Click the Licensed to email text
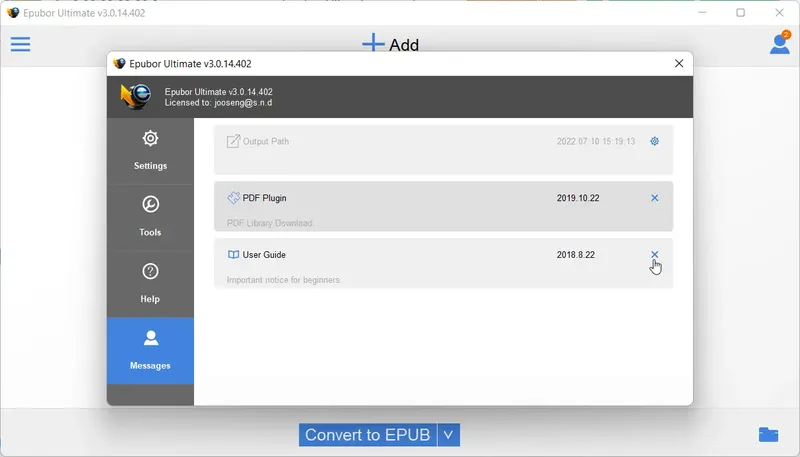Screen dimensions: 800x457 click(x=218, y=103)
